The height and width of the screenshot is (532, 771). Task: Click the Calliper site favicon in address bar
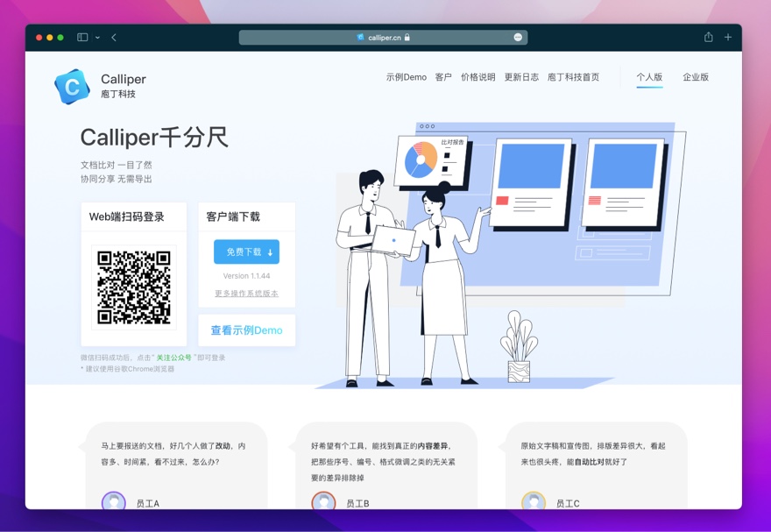(x=360, y=38)
